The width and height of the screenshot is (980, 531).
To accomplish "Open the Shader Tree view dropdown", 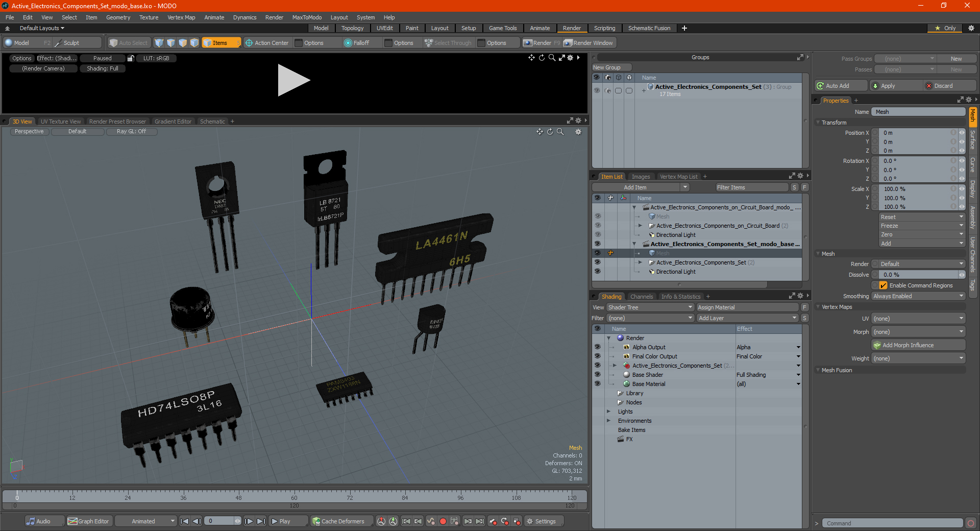I will click(650, 307).
